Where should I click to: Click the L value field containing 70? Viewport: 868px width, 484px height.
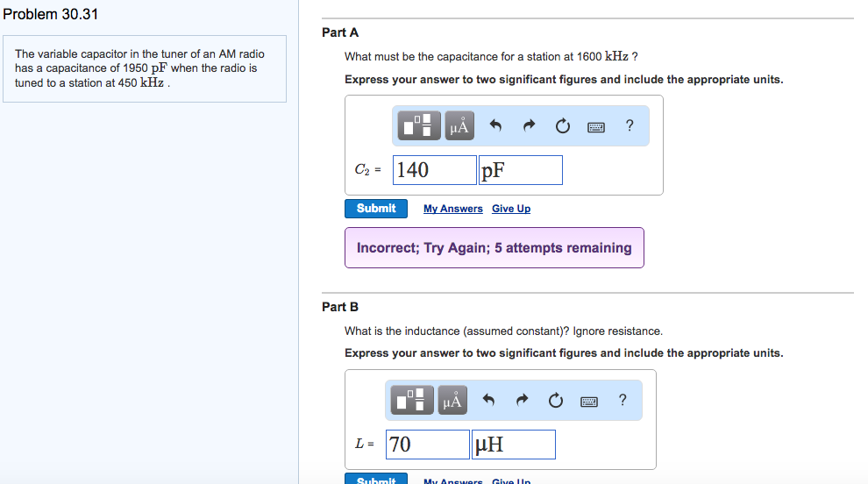[428, 445]
